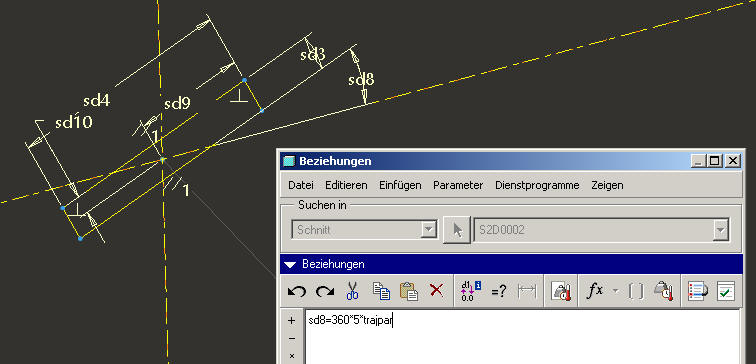The width and height of the screenshot is (756, 364).
Task: Copy selected relation text
Action: [381, 291]
